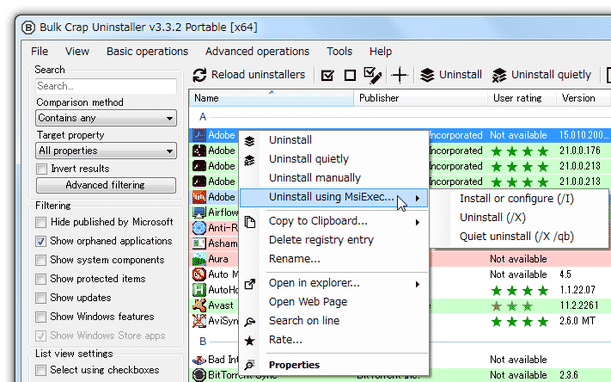Click the star icon beside Rate
Image resolution: width=611 pixels, height=382 pixels.
coord(249,341)
